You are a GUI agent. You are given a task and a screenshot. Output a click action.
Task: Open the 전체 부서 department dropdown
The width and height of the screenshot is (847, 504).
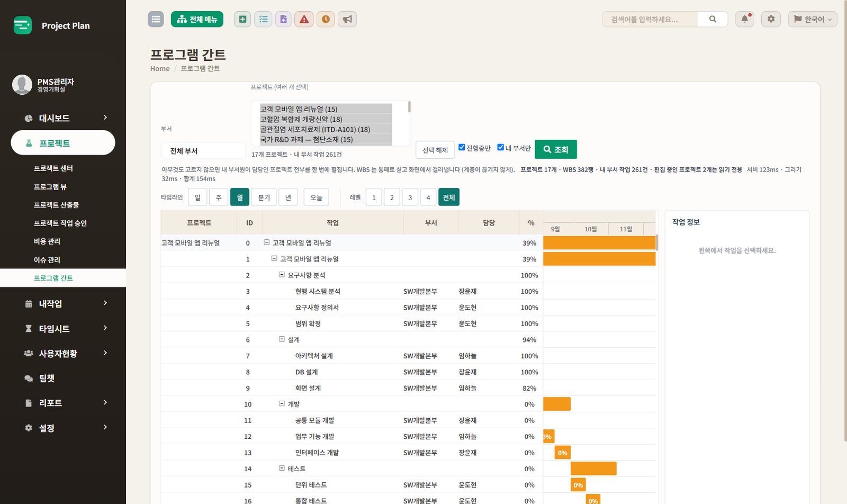point(203,151)
